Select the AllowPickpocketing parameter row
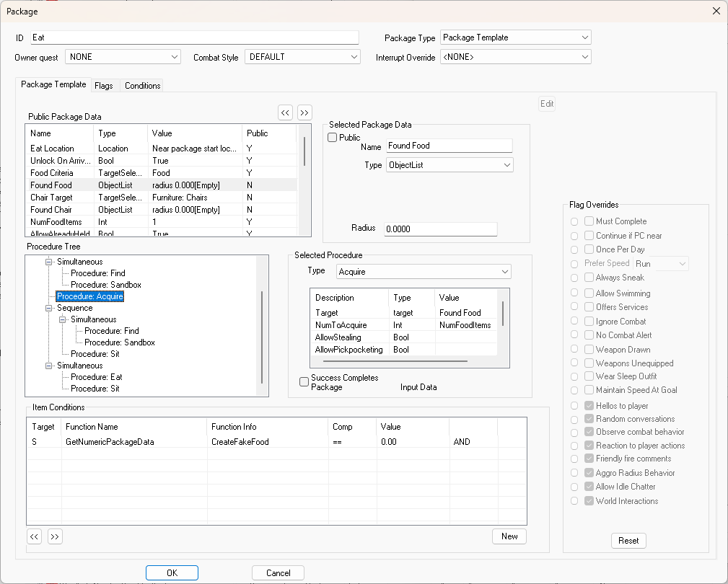The image size is (728, 584). coord(404,350)
